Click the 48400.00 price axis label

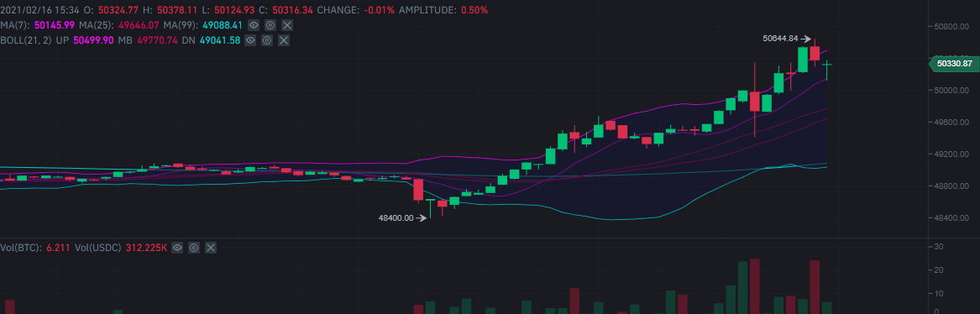click(x=952, y=217)
